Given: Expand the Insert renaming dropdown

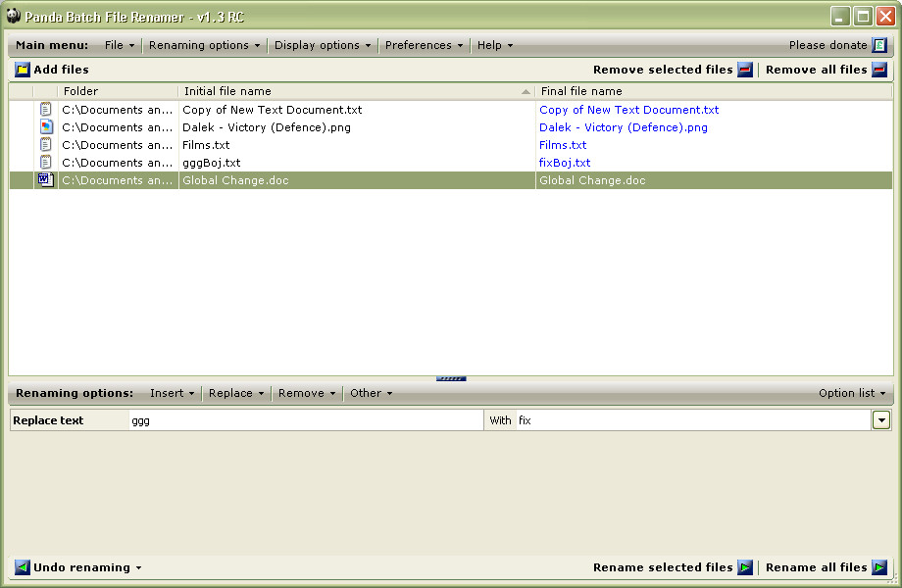Looking at the screenshot, I should tap(172, 393).
